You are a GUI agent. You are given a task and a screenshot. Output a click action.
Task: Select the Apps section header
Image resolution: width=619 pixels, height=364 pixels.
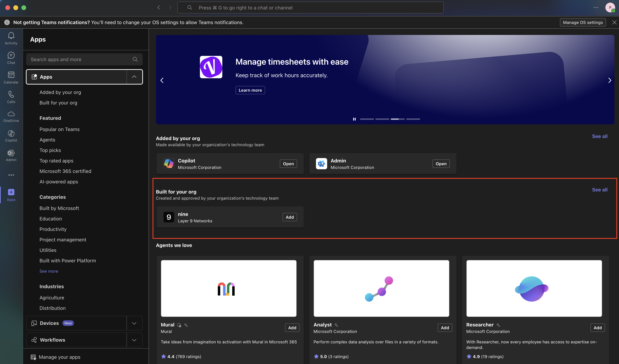pos(76,77)
